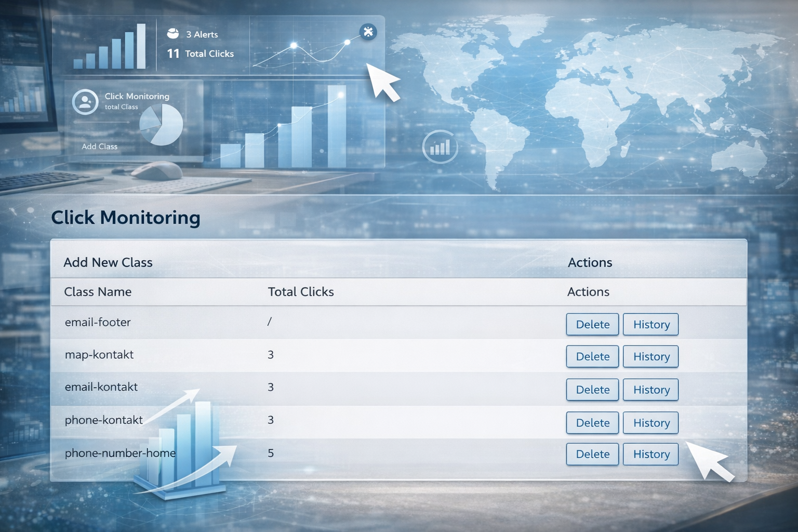Select the map-kontakt row name
798x532 pixels.
[99, 355]
